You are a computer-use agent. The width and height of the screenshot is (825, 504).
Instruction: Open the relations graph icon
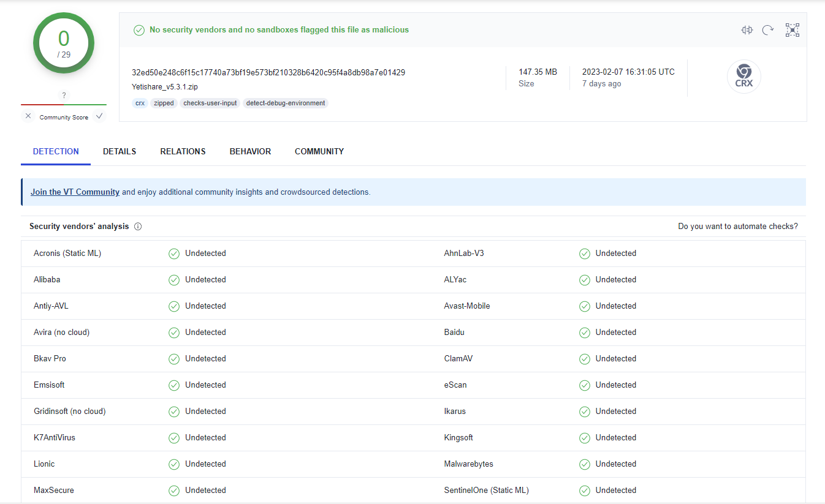pyautogui.click(x=793, y=30)
